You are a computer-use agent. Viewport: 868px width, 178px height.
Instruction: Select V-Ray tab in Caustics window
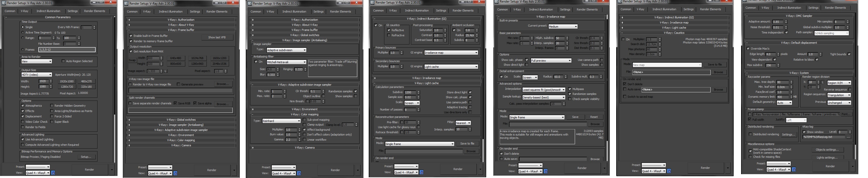(640, 9)
